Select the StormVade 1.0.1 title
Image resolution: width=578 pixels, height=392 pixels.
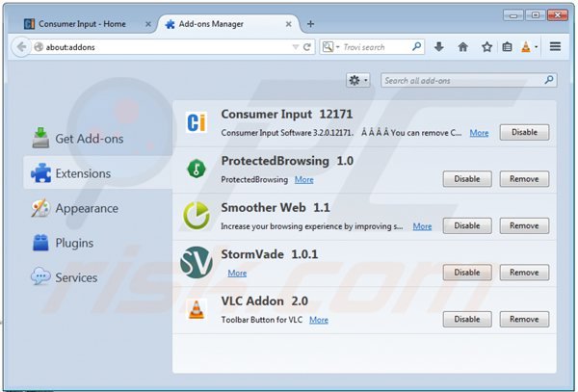(270, 254)
